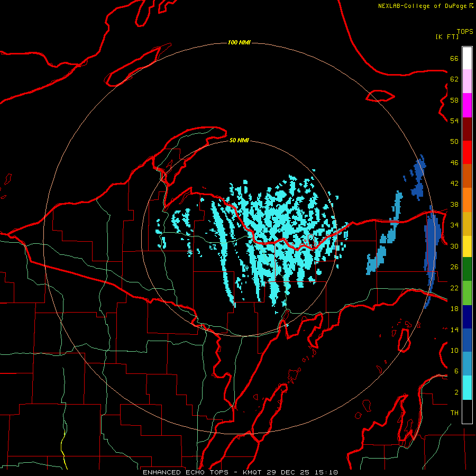Click the gold 34 kft legend swatch
The height and width of the screenshot is (476, 476).
tap(467, 224)
